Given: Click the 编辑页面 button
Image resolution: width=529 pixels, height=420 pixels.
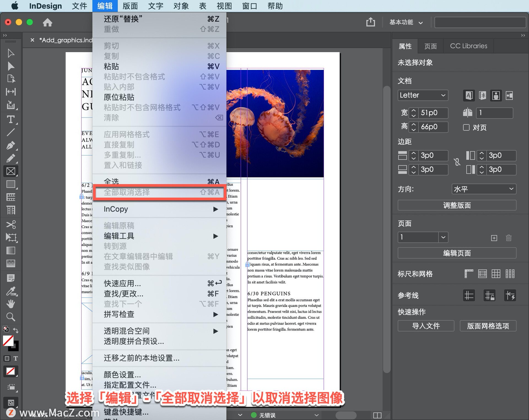Looking at the screenshot, I should point(457,253).
